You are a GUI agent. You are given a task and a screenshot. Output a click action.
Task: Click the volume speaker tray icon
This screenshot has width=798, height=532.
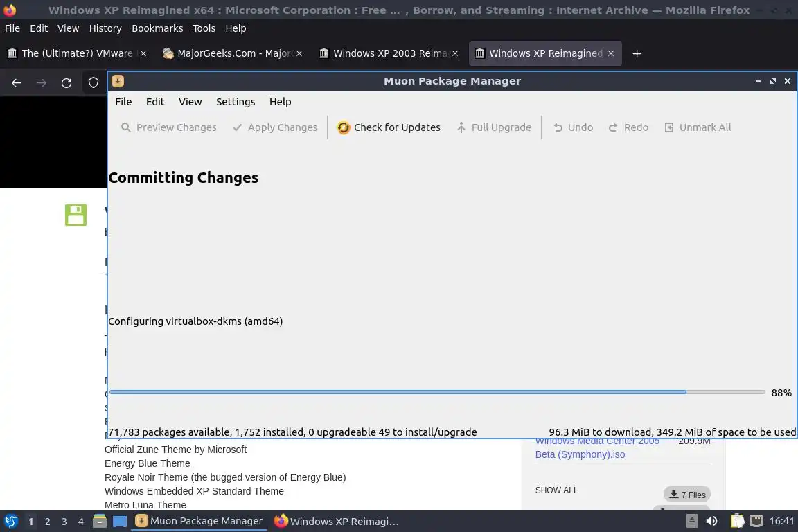click(711, 521)
